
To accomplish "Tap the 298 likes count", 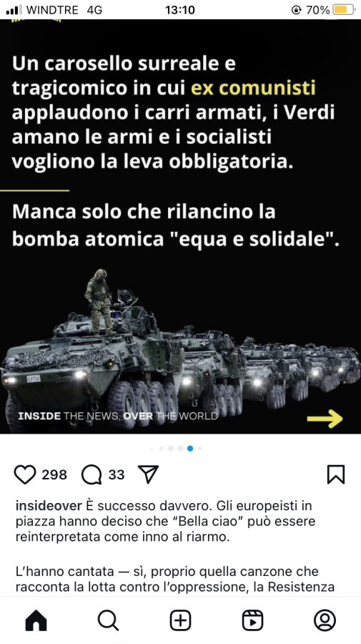I will [54, 475].
